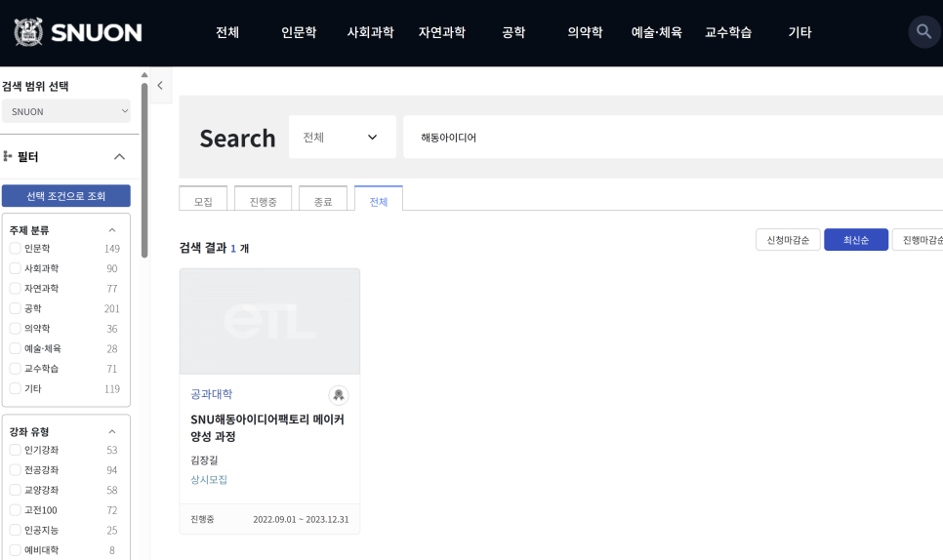
Task: Click the date range 2022.09.01 ~ 2023.12.31
Action: click(x=301, y=519)
